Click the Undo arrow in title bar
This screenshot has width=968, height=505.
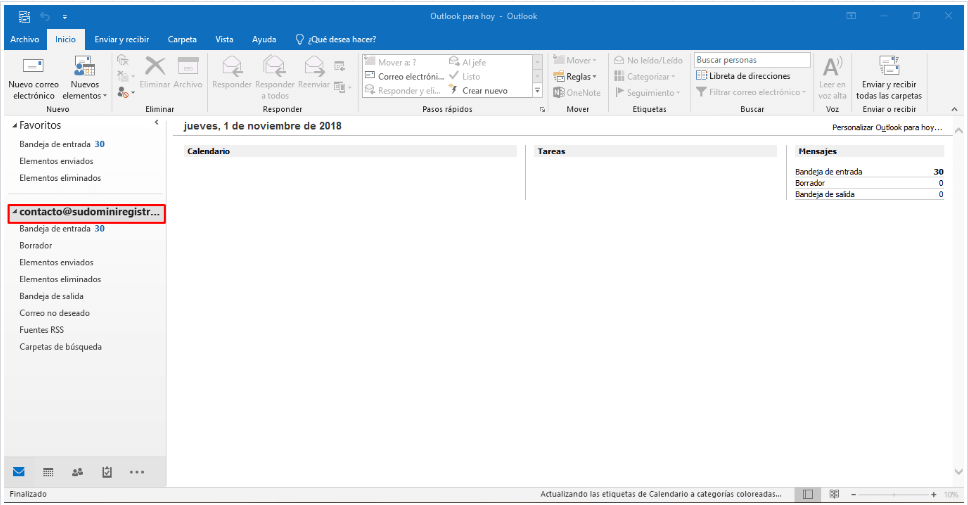click(x=44, y=17)
